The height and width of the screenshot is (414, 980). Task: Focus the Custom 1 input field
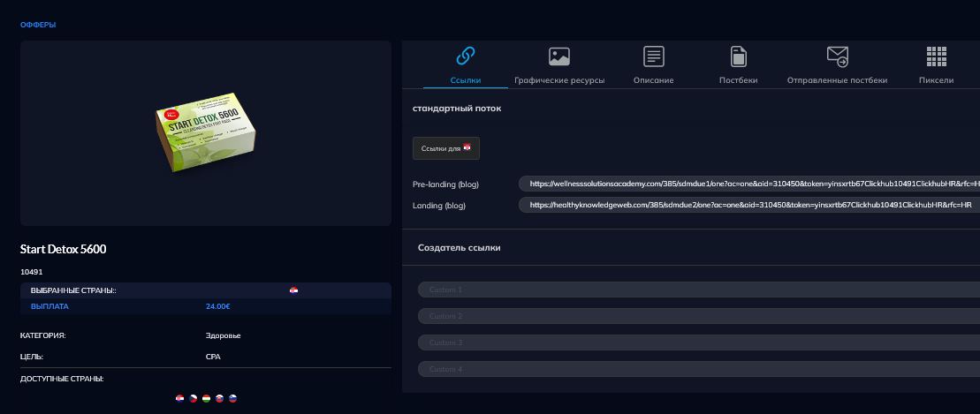(698, 290)
